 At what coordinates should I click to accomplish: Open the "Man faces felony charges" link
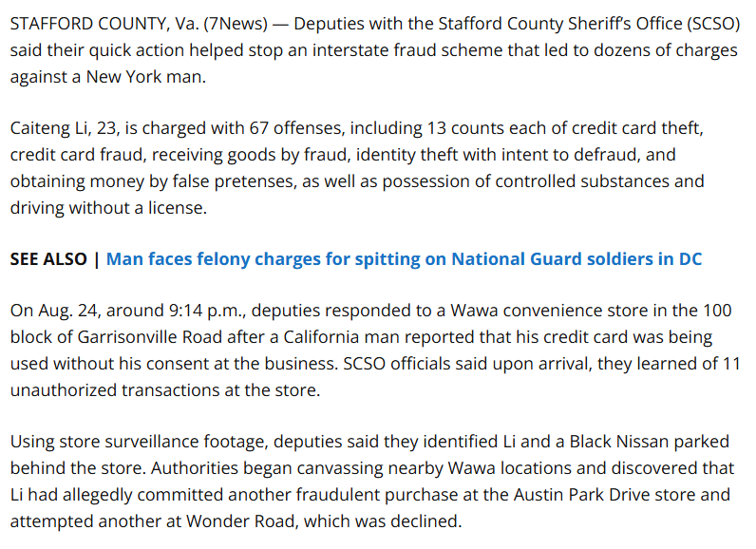point(404,259)
